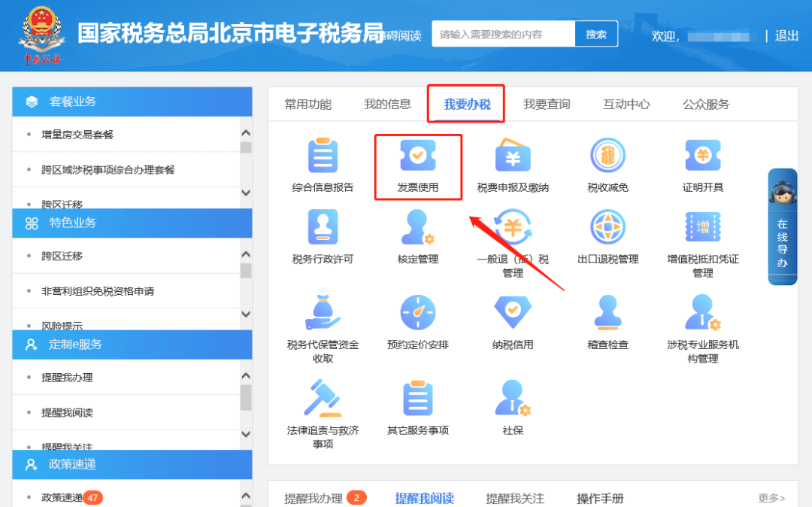This screenshot has height=507, width=812.
Task: Open 在线导办 online assistant widget
Action: click(782, 227)
